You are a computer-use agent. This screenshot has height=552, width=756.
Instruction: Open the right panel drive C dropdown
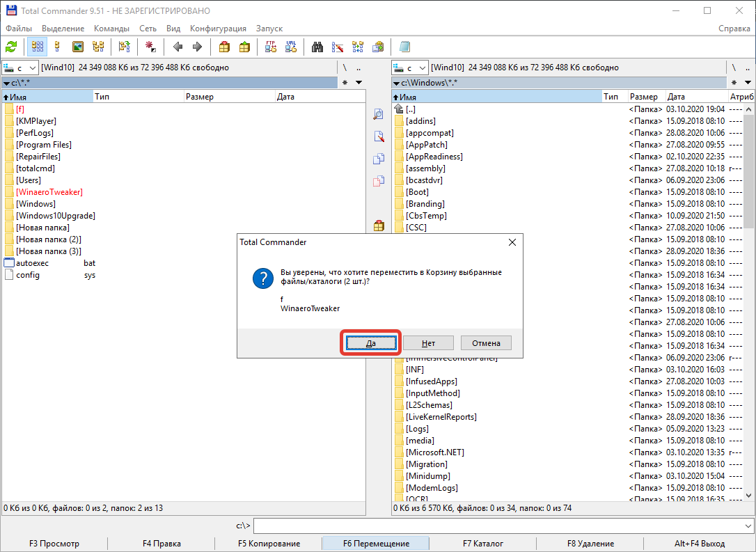point(411,68)
